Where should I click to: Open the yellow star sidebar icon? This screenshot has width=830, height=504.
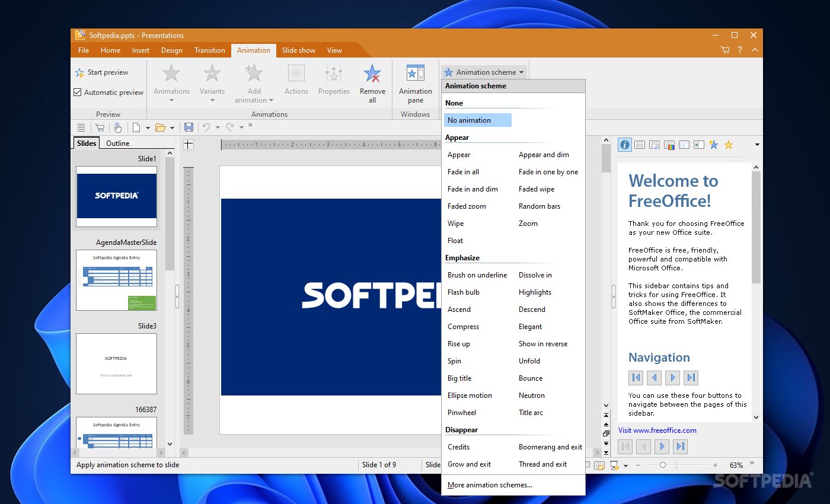[729, 145]
